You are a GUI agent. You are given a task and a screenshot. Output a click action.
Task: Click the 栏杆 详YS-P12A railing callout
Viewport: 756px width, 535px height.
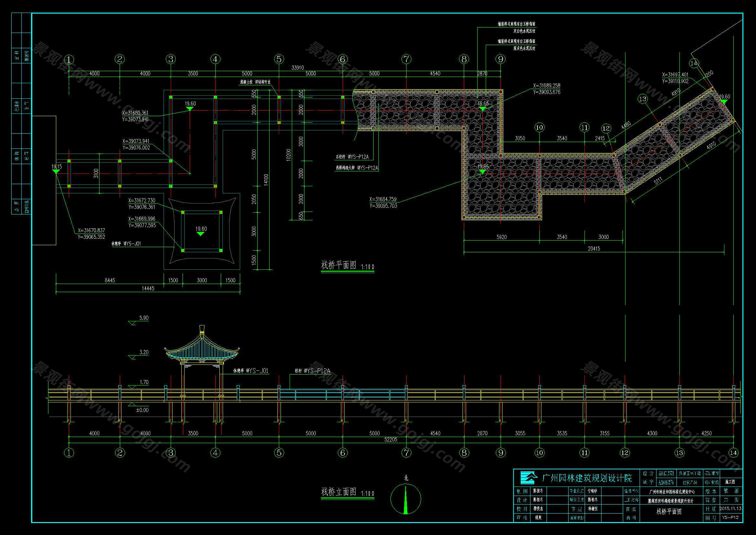312,371
